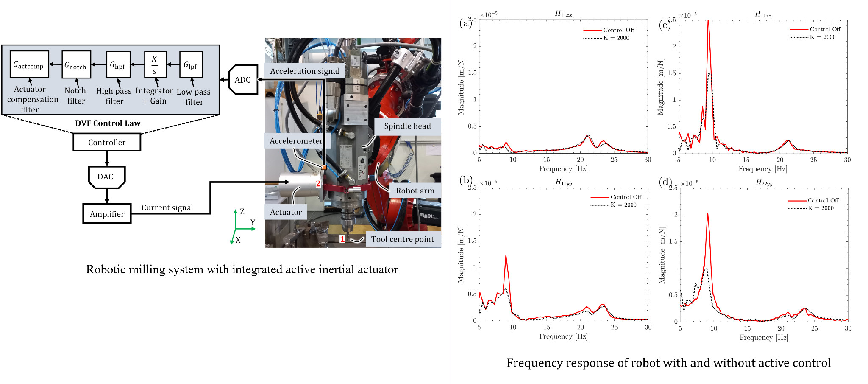Select the G_actcomp actuator compensation block
Screen dimensions: 868x384
(30, 64)
